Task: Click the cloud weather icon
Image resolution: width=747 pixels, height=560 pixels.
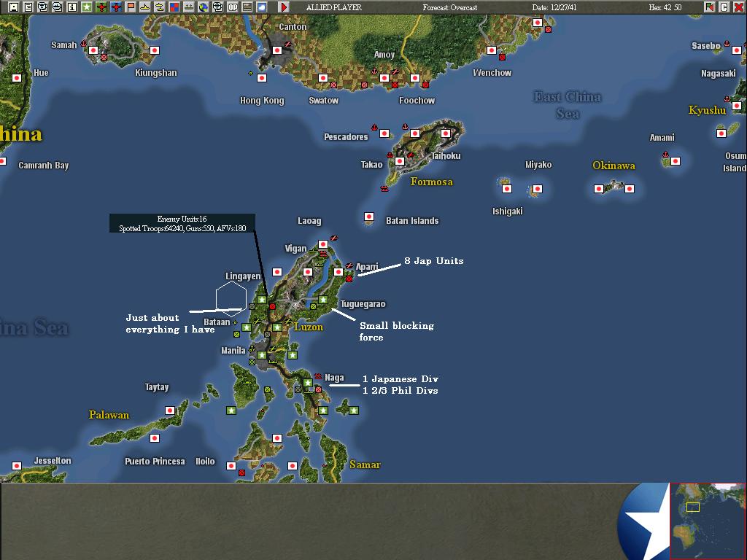Action: 262,7
